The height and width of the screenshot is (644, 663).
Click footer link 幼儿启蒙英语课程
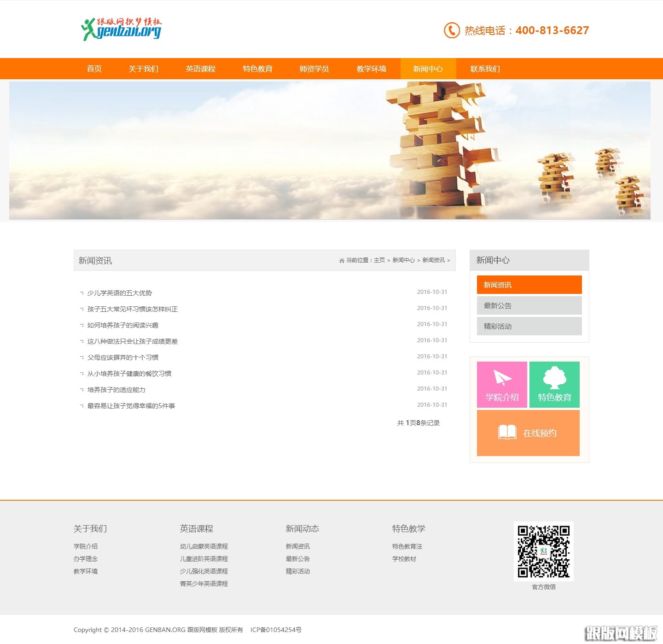pyautogui.click(x=204, y=546)
